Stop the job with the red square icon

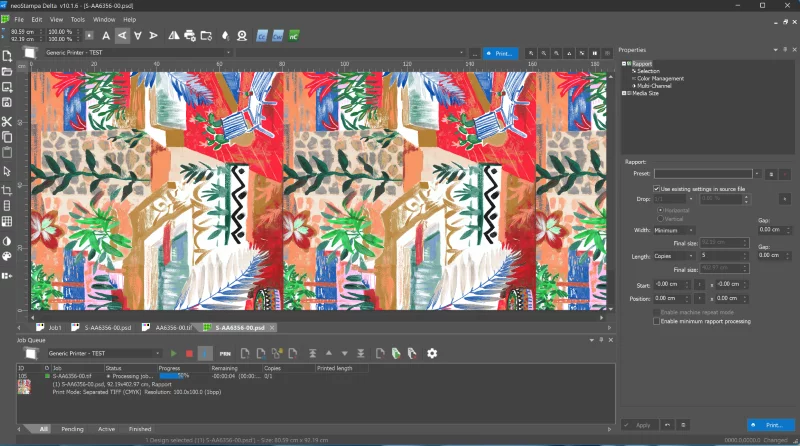click(188, 353)
